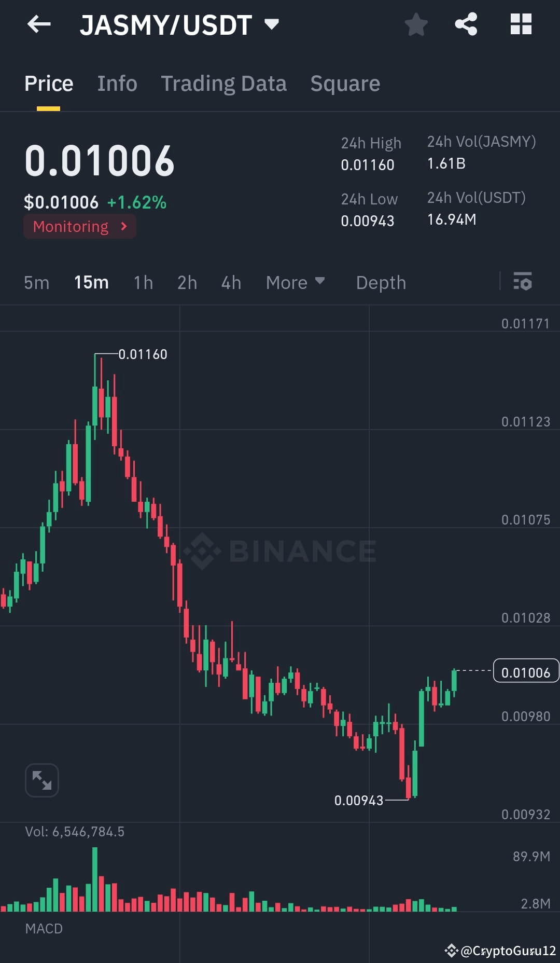Tap the MACD indicator label

pos(44,928)
